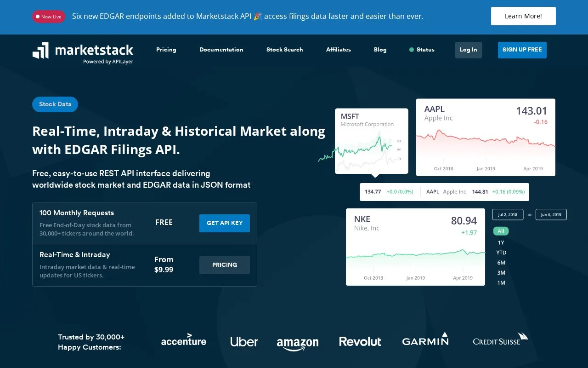Select the YTD range filter
The height and width of the screenshot is (368, 588).
[x=501, y=253]
